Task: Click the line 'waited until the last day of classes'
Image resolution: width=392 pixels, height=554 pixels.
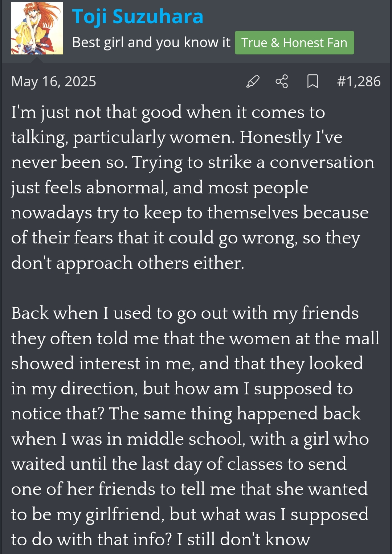Action: [x=179, y=464]
